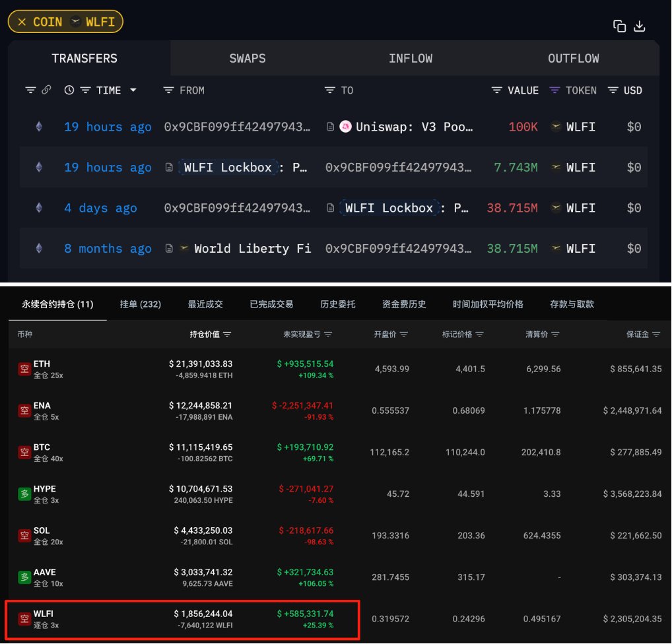
Task: Click the BTC position value $11,115,419.65
Action: click(x=201, y=447)
